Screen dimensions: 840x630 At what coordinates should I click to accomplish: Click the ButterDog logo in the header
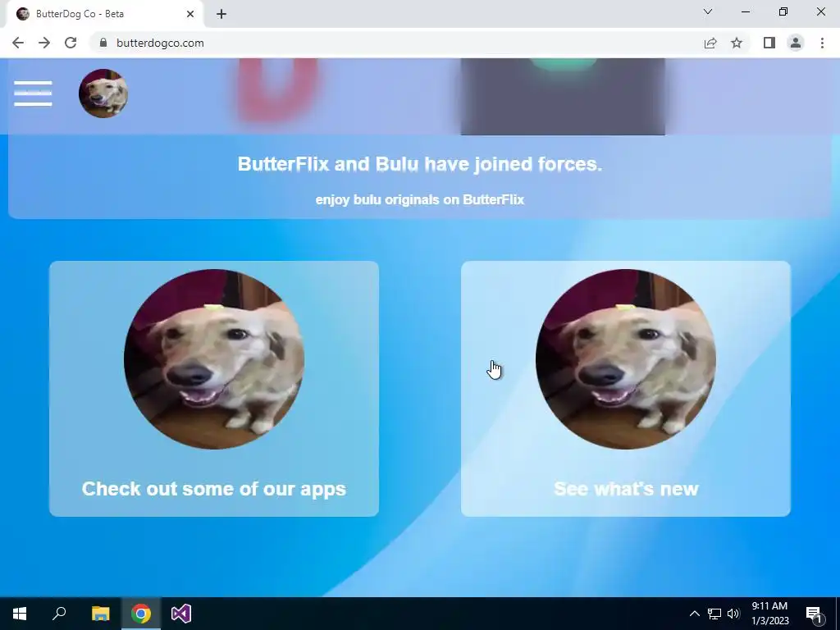point(103,94)
